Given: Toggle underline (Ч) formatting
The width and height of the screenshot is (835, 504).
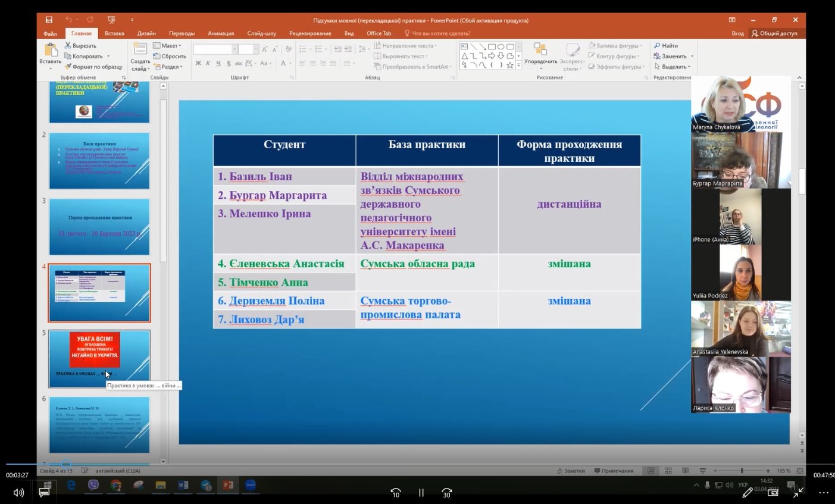Looking at the screenshot, I should click(x=218, y=63).
